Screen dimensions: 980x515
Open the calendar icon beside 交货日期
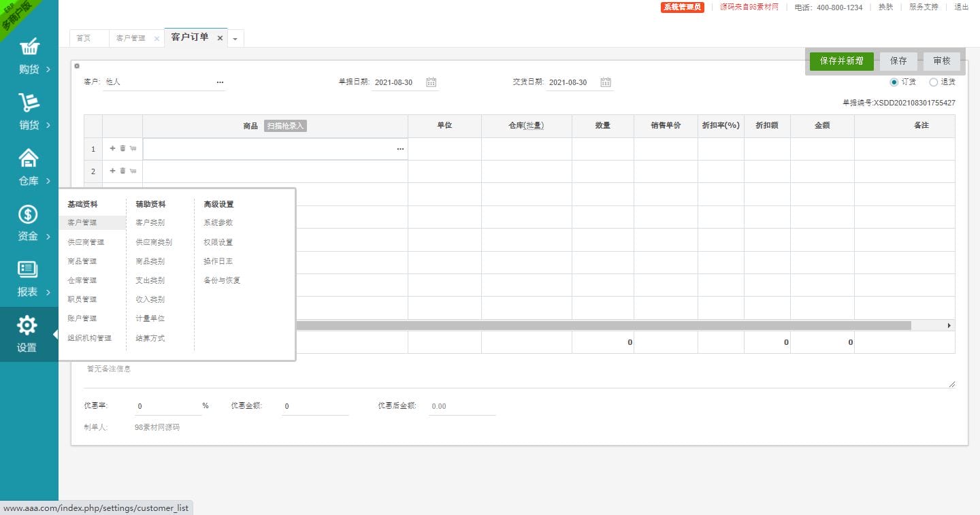[606, 82]
